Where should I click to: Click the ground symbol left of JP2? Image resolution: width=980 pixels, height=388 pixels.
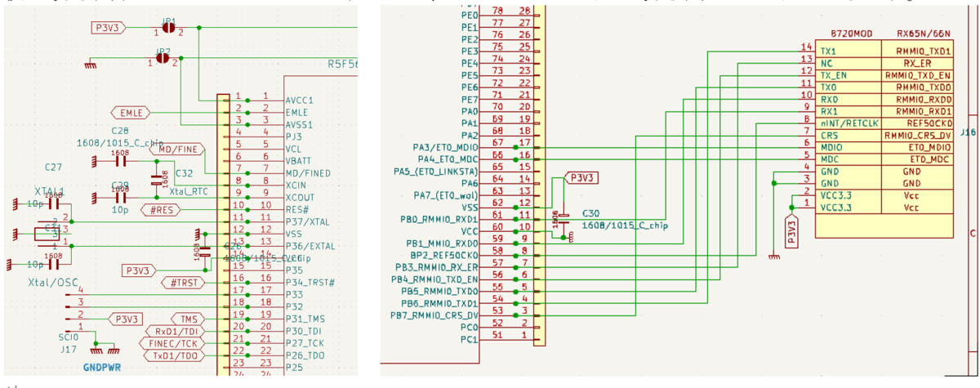click(x=89, y=62)
